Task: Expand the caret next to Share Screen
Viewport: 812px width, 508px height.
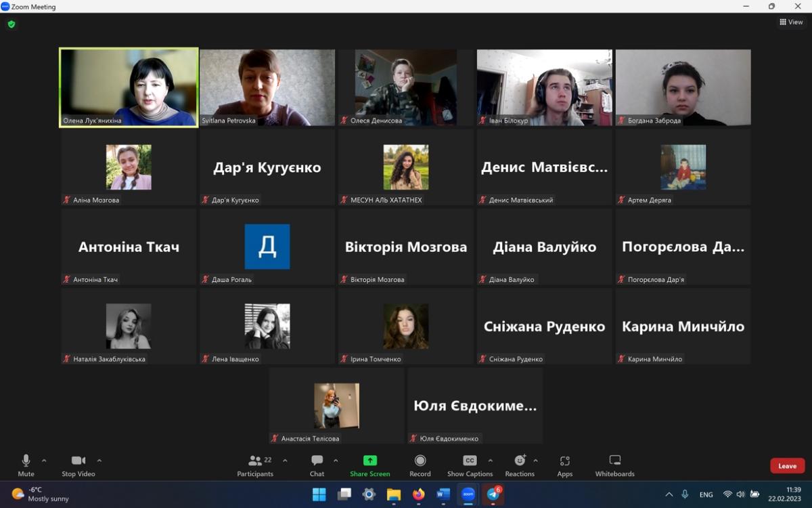Action: coord(389,461)
